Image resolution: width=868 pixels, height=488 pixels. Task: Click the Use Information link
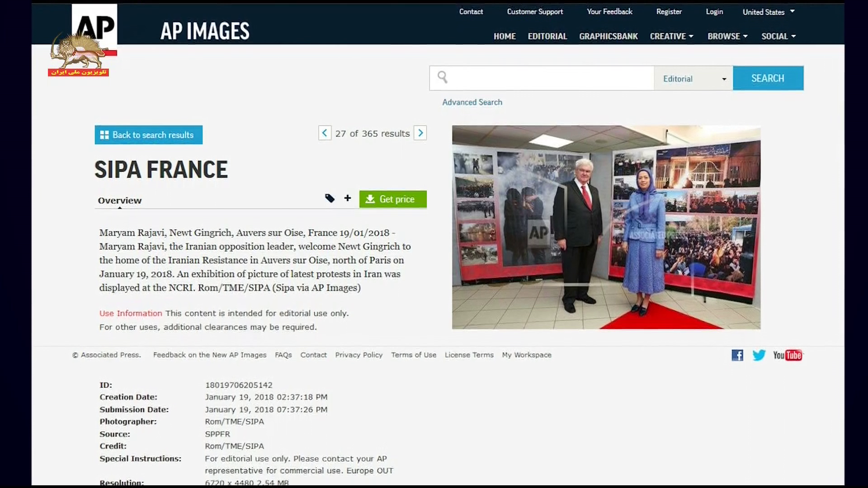click(131, 313)
